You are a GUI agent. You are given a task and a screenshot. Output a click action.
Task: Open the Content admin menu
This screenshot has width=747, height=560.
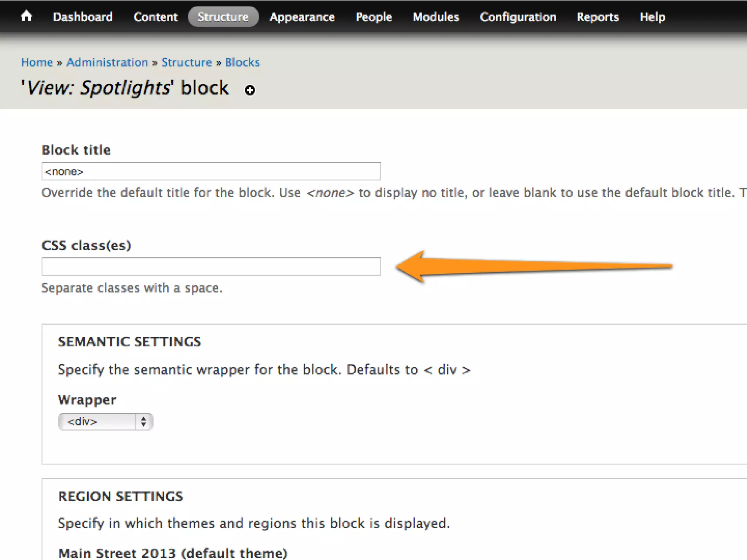coord(155,17)
